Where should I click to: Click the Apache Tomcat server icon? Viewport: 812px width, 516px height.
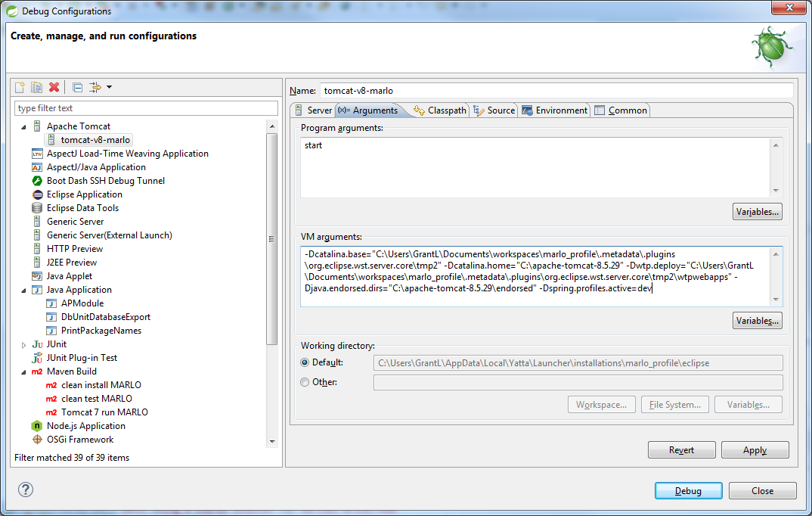[37, 126]
